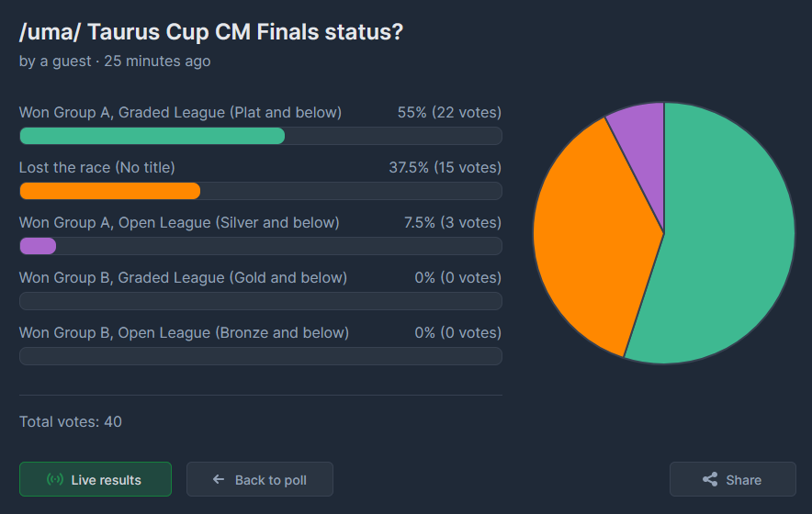Click the '55% (22 votes)' result text
This screenshot has height=514, width=812.
pyautogui.click(x=449, y=112)
